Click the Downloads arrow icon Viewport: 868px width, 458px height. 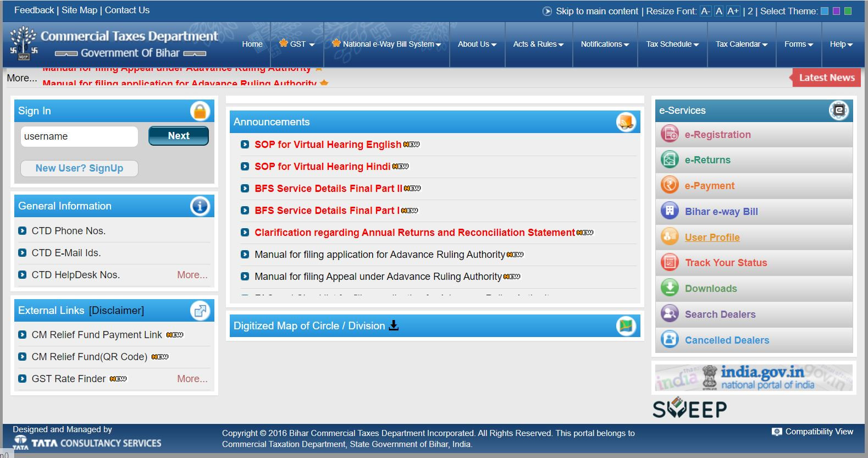pyautogui.click(x=669, y=288)
